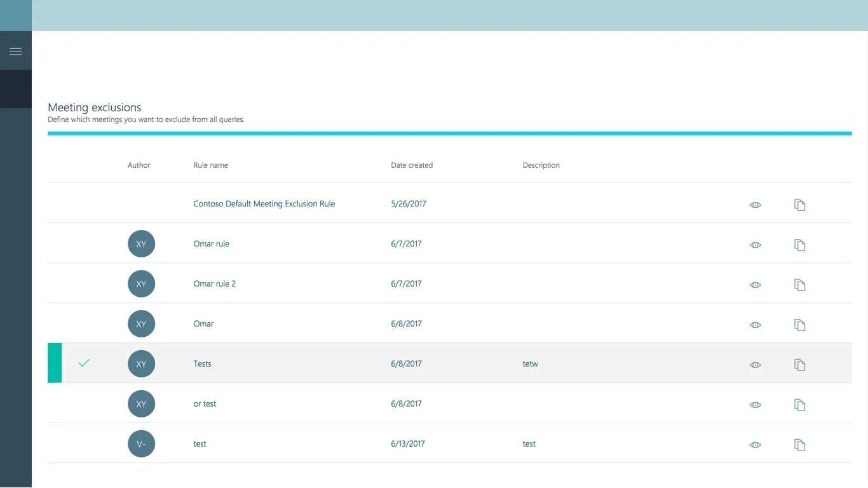Sort by the Author column
Image resolution: width=868 pixels, height=488 pixels.
coord(139,165)
